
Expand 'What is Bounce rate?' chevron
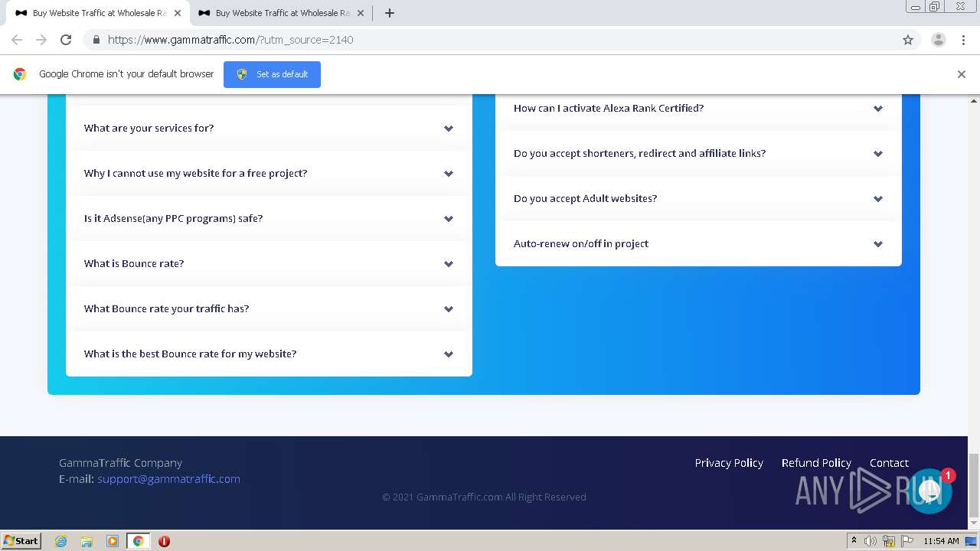(x=449, y=264)
